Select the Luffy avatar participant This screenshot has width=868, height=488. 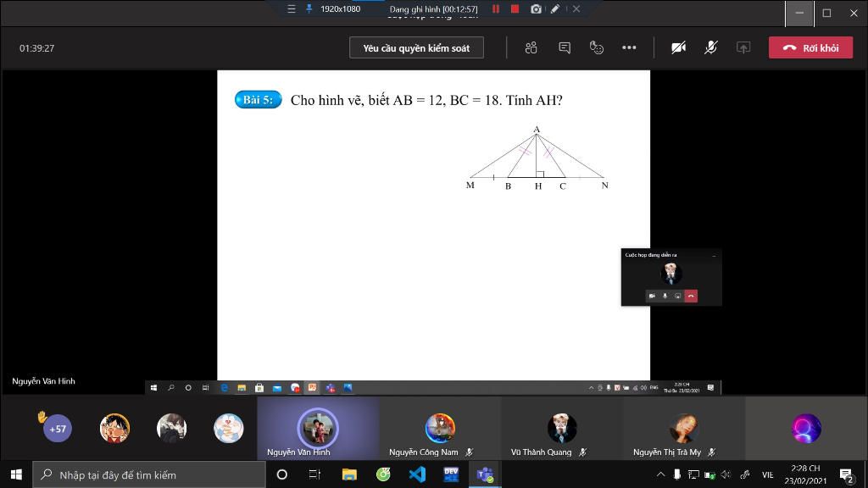point(114,428)
